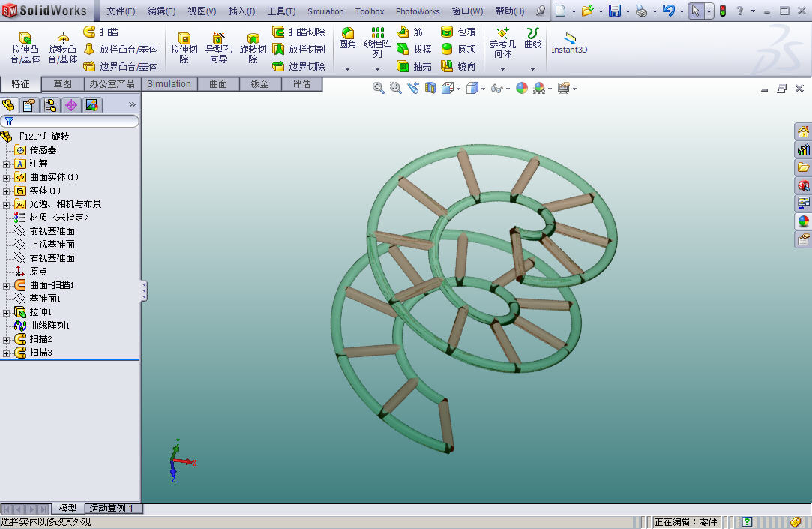
Task: Open the PropertyManager tab icon
Action: (x=29, y=105)
